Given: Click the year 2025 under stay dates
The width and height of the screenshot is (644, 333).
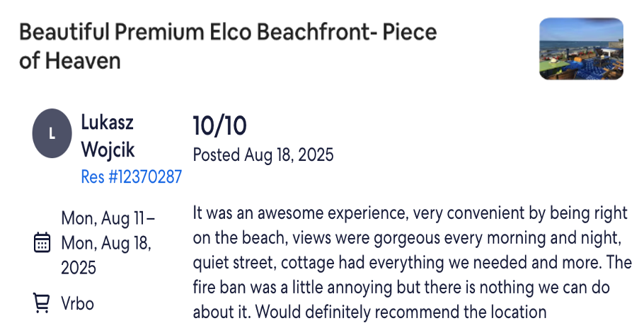Looking at the screenshot, I should pyautogui.click(x=79, y=268).
